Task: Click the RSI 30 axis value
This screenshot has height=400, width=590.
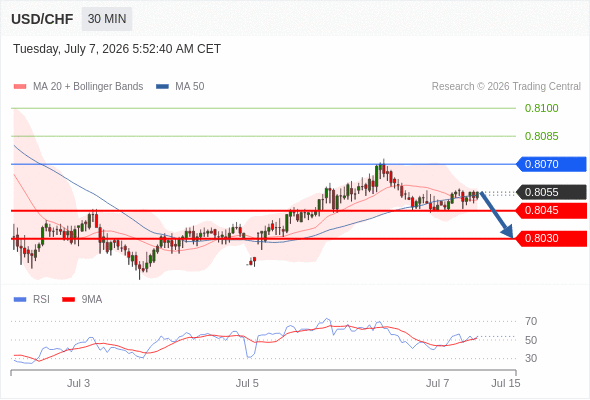Action: (x=531, y=358)
